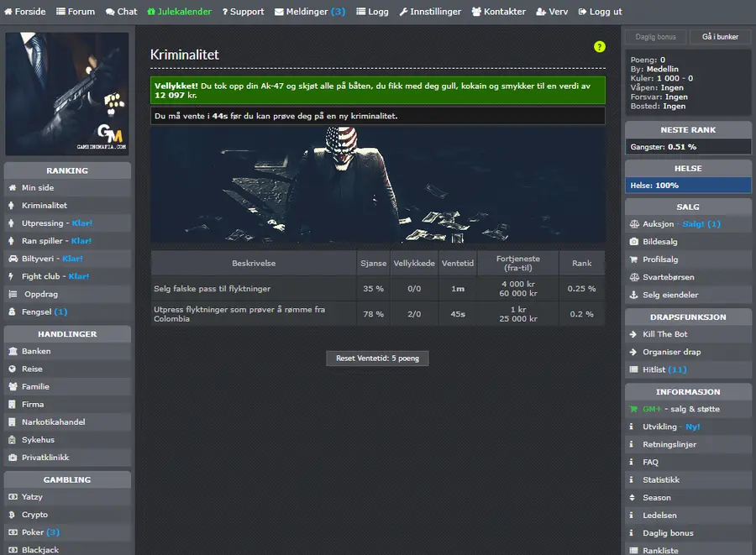Click the yellow help question mark icon
Image resolution: width=756 pixels, height=555 pixels.
click(599, 47)
